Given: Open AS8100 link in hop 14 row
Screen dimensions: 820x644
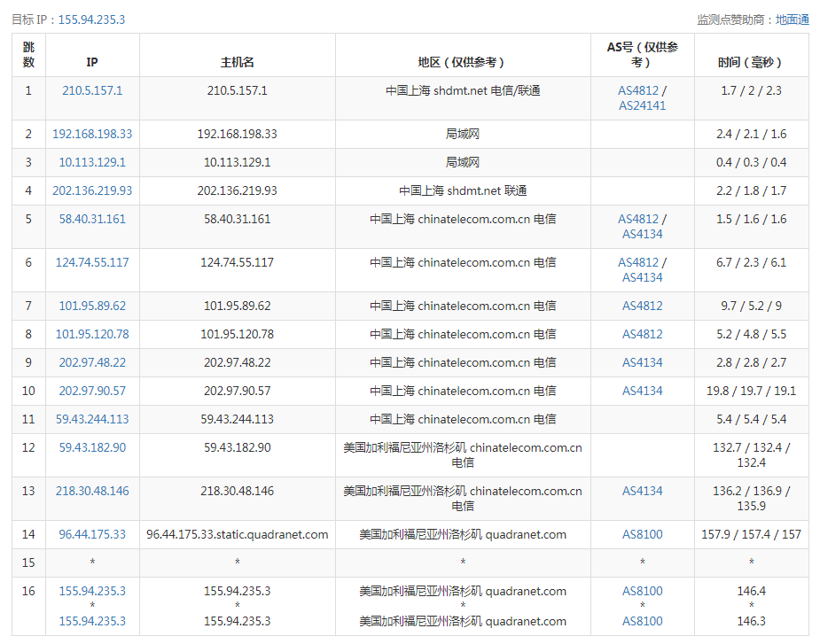Looking at the screenshot, I should [642, 533].
